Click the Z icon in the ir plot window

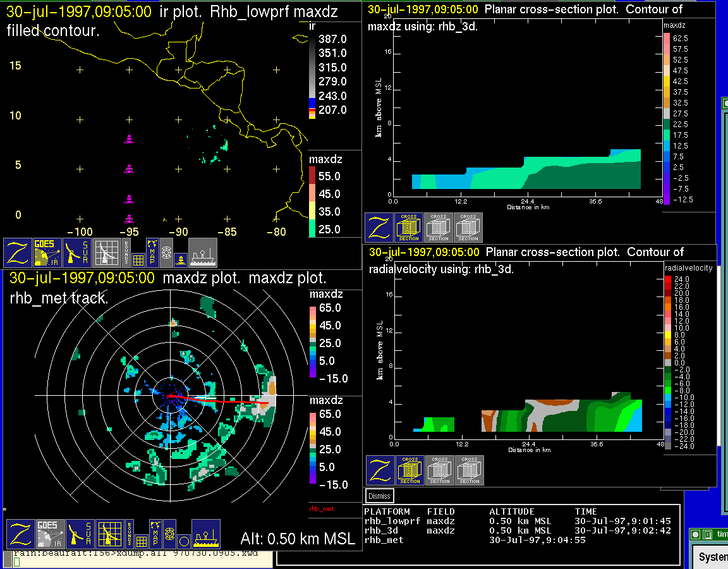(18, 253)
